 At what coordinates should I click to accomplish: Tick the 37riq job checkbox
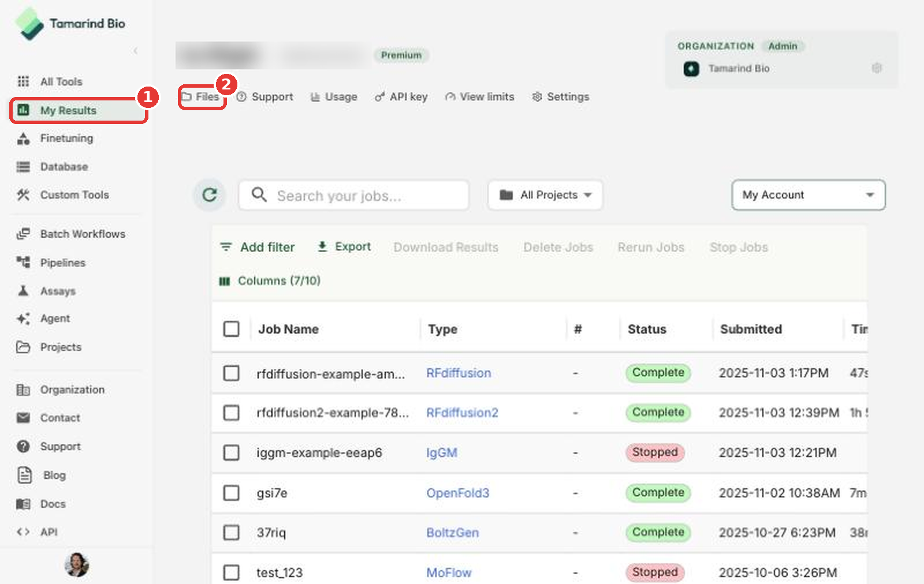[x=232, y=532]
